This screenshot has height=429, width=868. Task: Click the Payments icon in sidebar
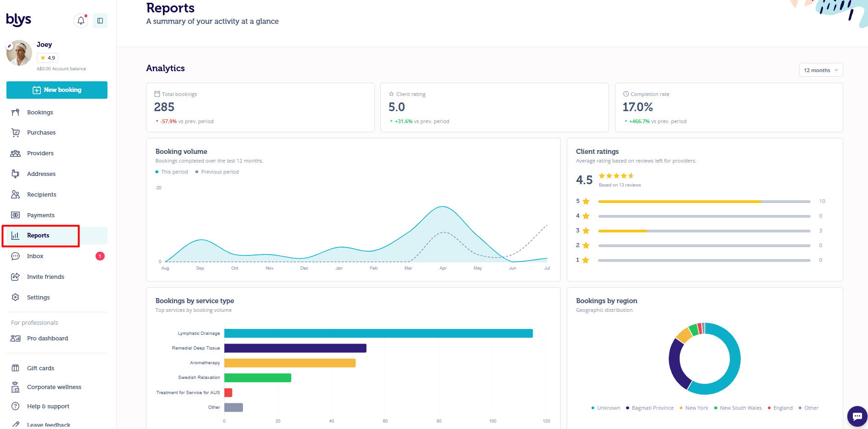[x=16, y=215]
